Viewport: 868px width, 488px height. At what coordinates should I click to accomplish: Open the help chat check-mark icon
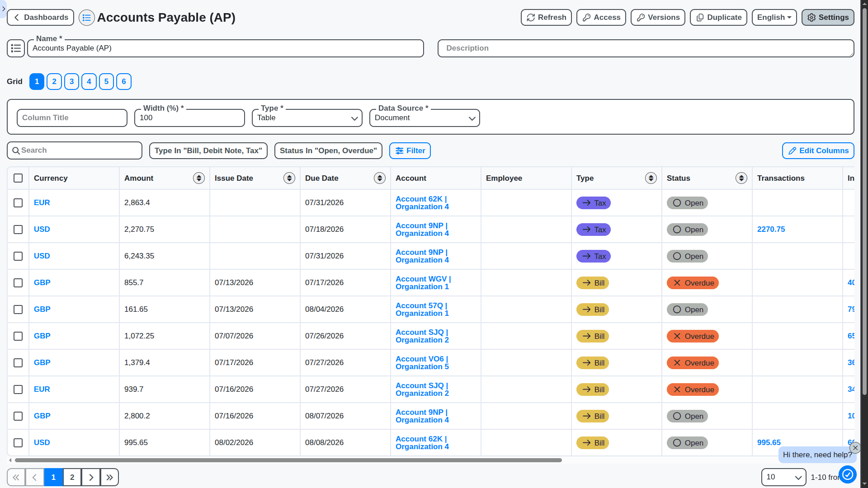pos(848,474)
